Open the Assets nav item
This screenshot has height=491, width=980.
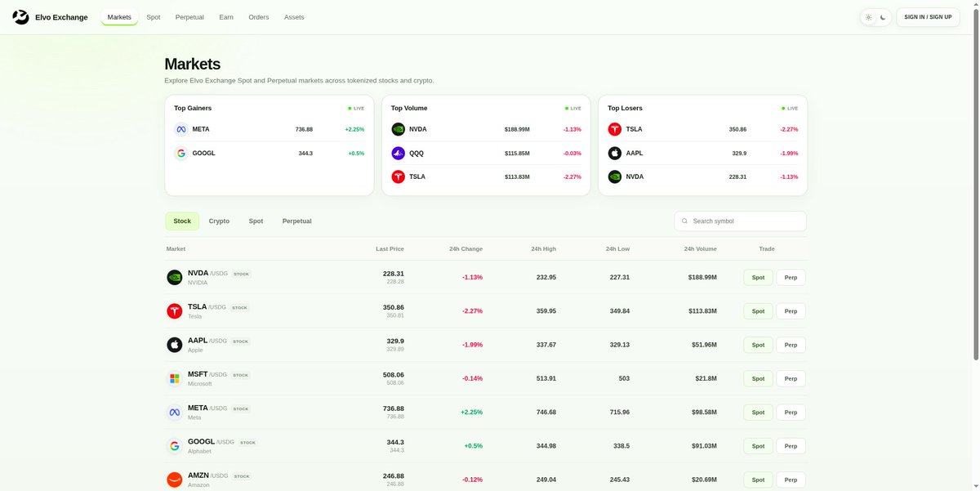tap(294, 17)
